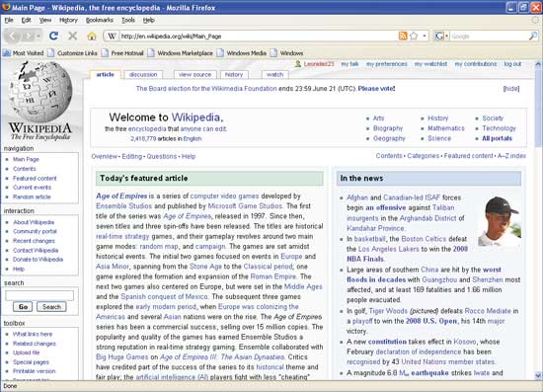This screenshot has width=543, height=392.
Task: Click the Firefox icon in title bar
Action: pos(6,7)
